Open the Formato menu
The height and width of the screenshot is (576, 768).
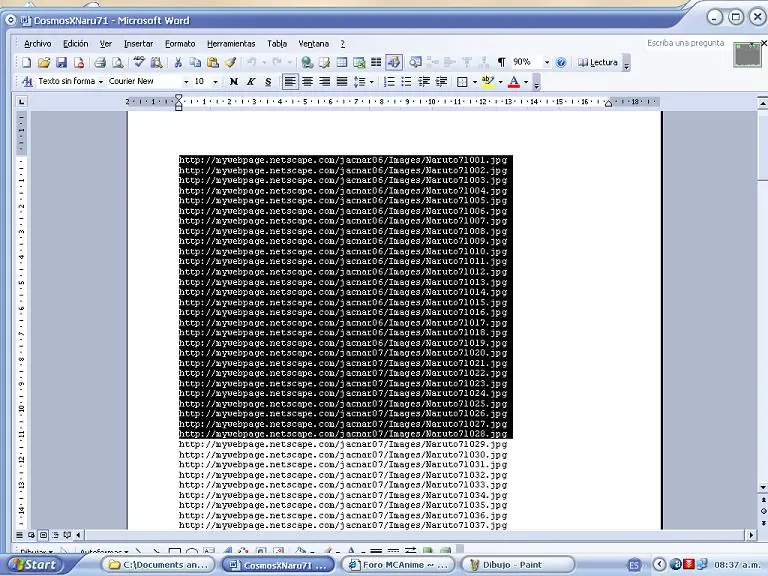[180, 44]
